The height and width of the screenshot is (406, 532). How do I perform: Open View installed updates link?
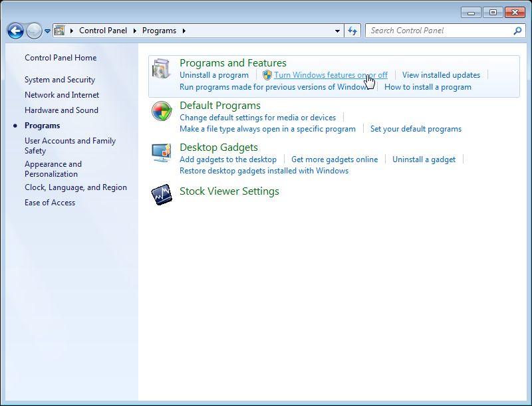pyautogui.click(x=441, y=75)
